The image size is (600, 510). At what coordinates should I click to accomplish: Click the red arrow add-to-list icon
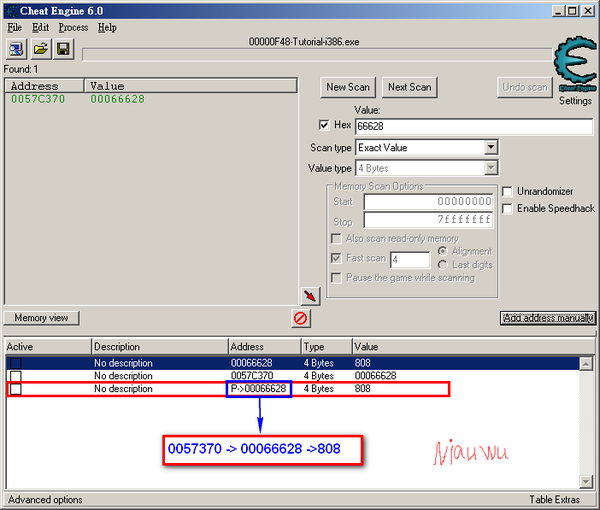[310, 296]
